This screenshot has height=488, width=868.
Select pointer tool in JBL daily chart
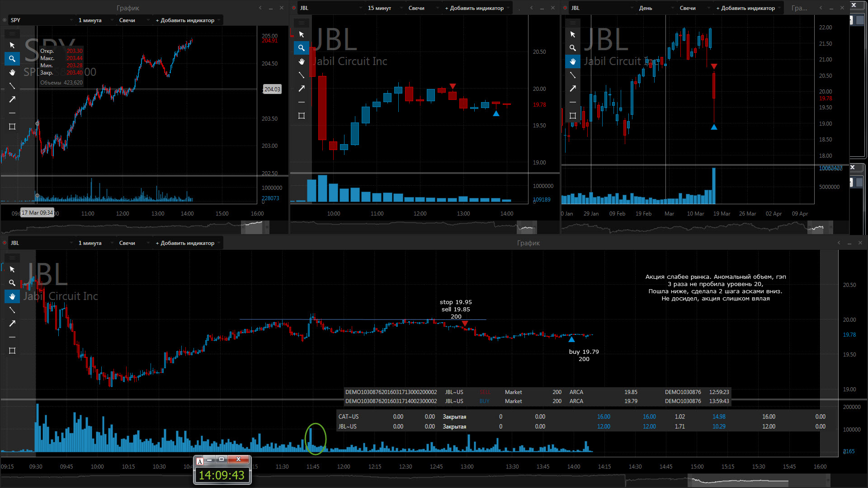pos(573,34)
